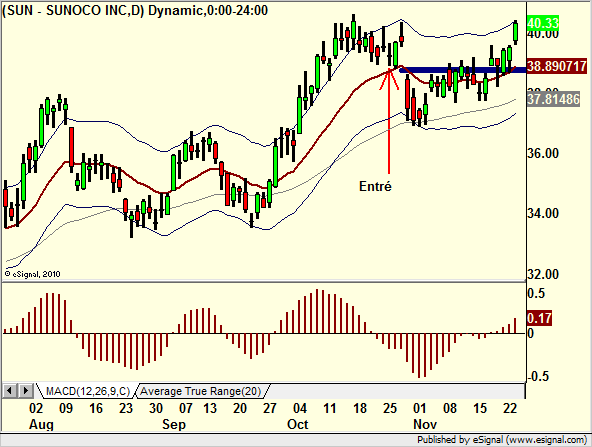The image size is (592, 447).
Task: Click the gray 37.81486 value label
Action: tap(553, 100)
